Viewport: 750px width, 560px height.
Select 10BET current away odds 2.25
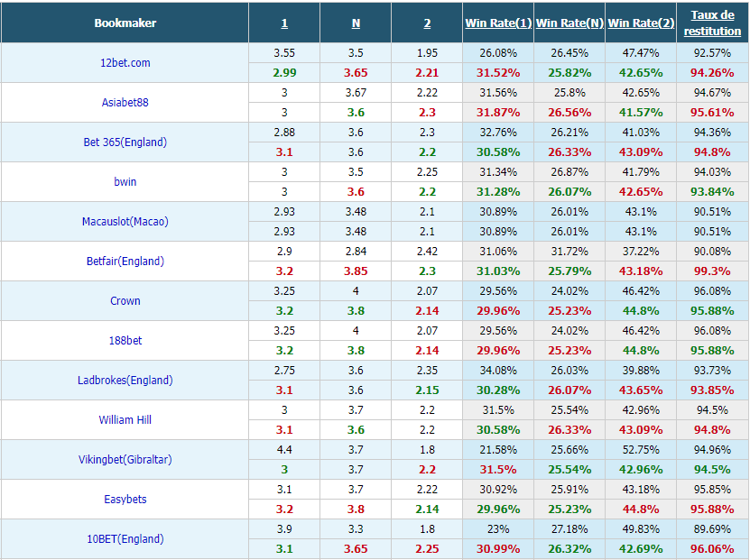(427, 548)
